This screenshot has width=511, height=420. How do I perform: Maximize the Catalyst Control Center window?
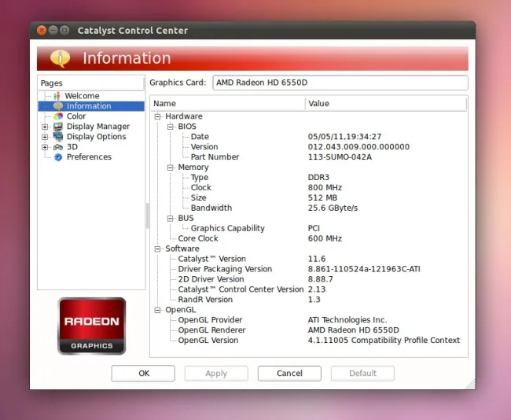64,31
